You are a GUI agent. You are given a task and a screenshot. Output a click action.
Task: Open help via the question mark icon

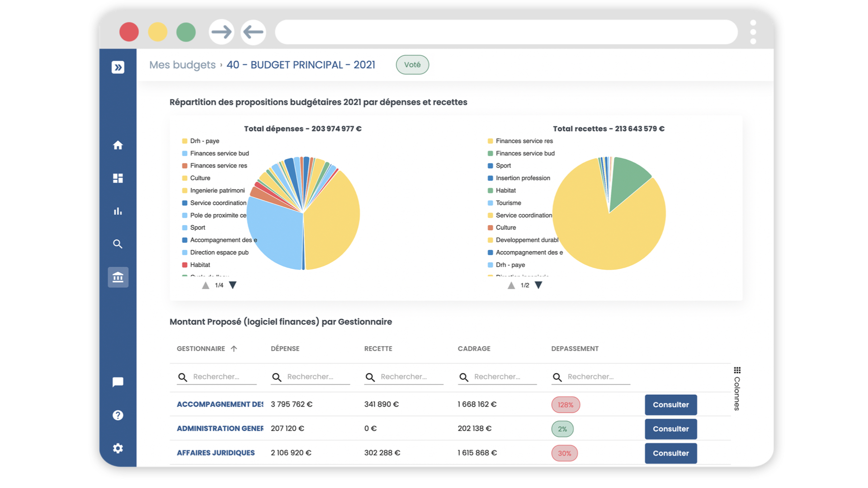tap(118, 415)
